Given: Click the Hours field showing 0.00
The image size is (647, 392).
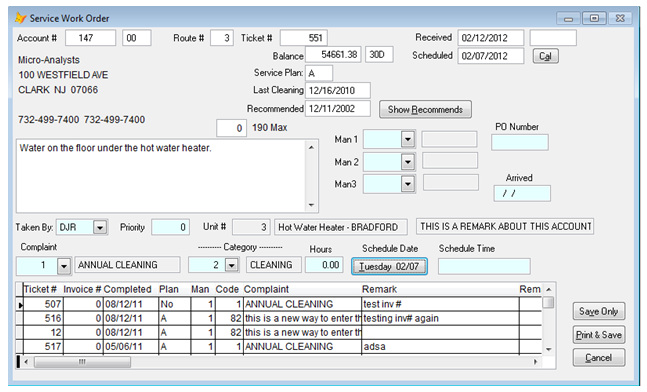Looking at the screenshot, I should tap(324, 265).
